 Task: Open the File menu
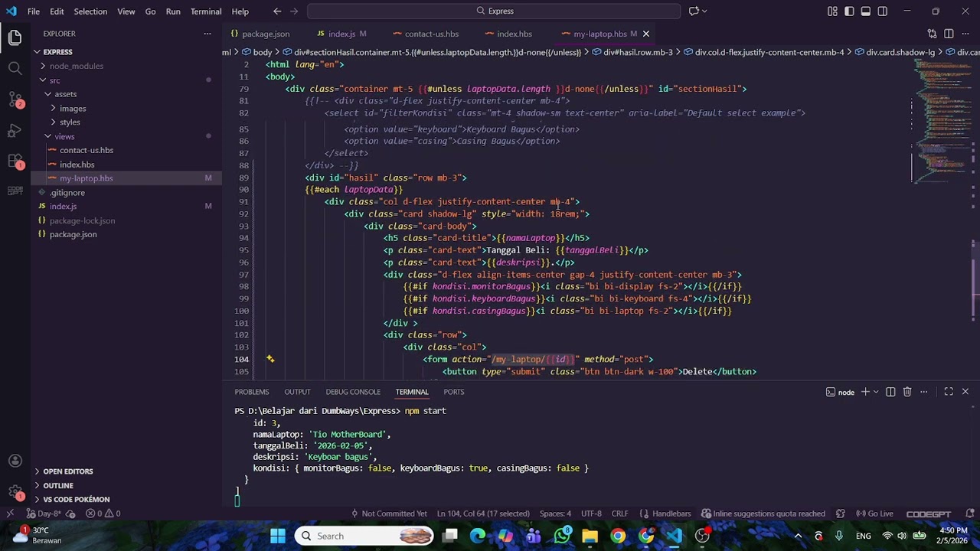(x=34, y=11)
